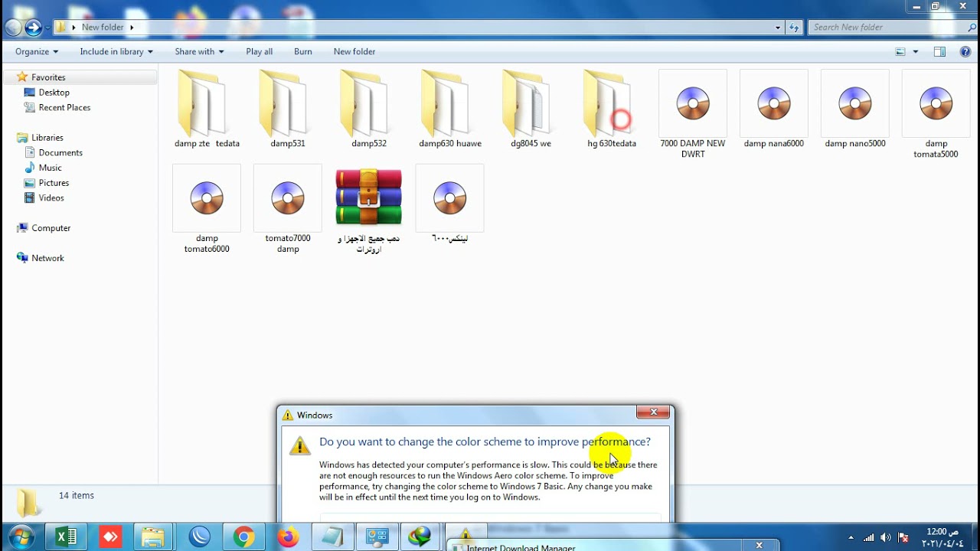Click Play all in toolbar
The image size is (980, 551).
point(259,51)
